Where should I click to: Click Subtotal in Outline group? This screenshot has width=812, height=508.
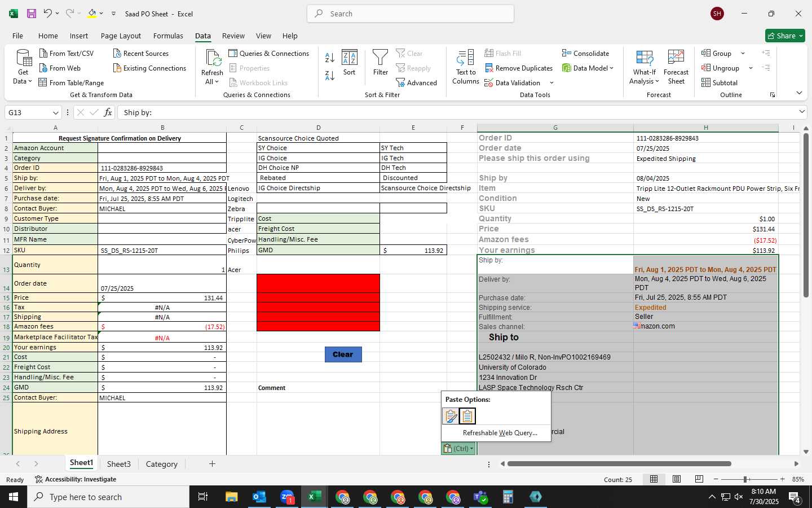click(720, 82)
